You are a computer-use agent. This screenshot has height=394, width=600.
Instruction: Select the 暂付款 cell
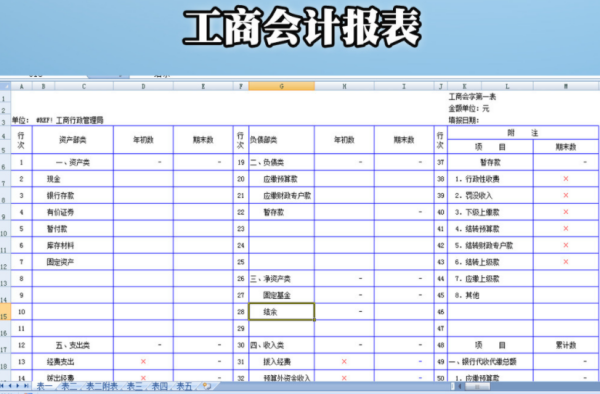click(73, 229)
